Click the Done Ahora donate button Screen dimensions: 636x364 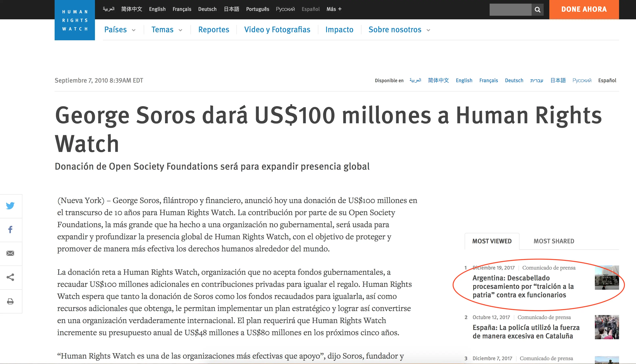pyautogui.click(x=584, y=9)
